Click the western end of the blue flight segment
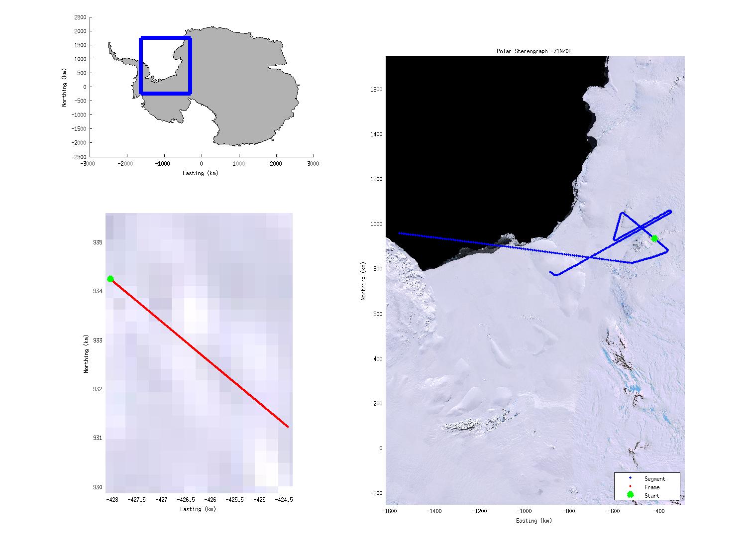 tap(400, 233)
